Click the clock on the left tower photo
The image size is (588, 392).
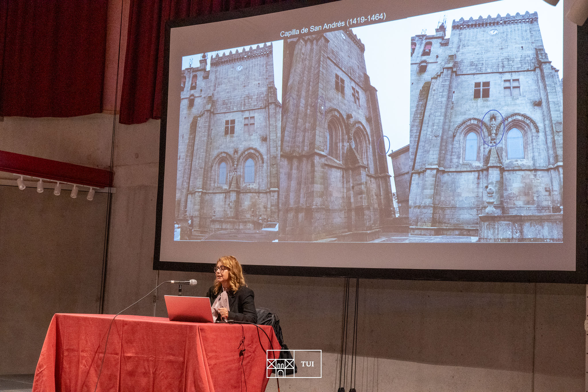tap(239, 68)
